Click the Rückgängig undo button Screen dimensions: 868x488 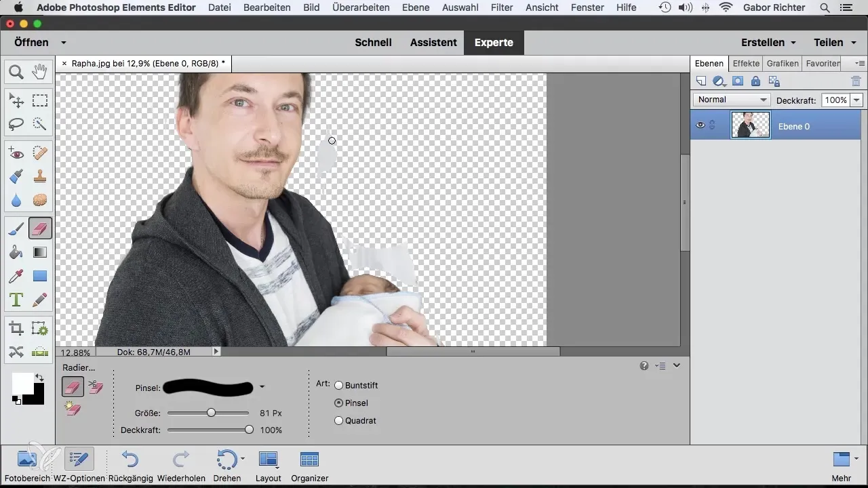131,465
